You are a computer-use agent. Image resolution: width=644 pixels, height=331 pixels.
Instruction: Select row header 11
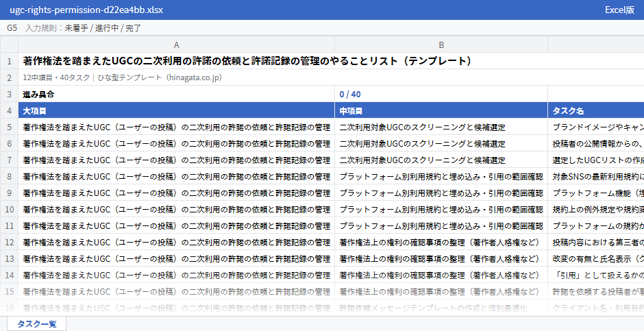click(x=9, y=225)
